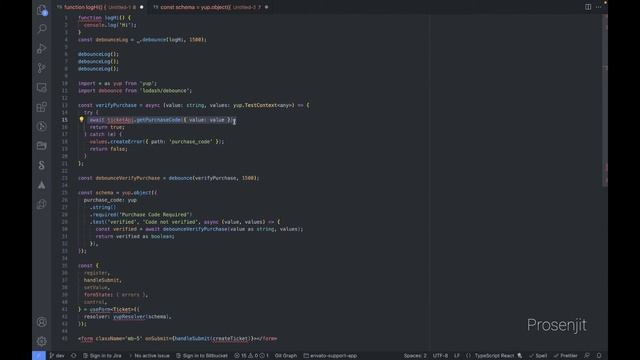Click the line number 15 in the gutter
This screenshot has height=360, width=640.
pyautogui.click(x=65, y=120)
